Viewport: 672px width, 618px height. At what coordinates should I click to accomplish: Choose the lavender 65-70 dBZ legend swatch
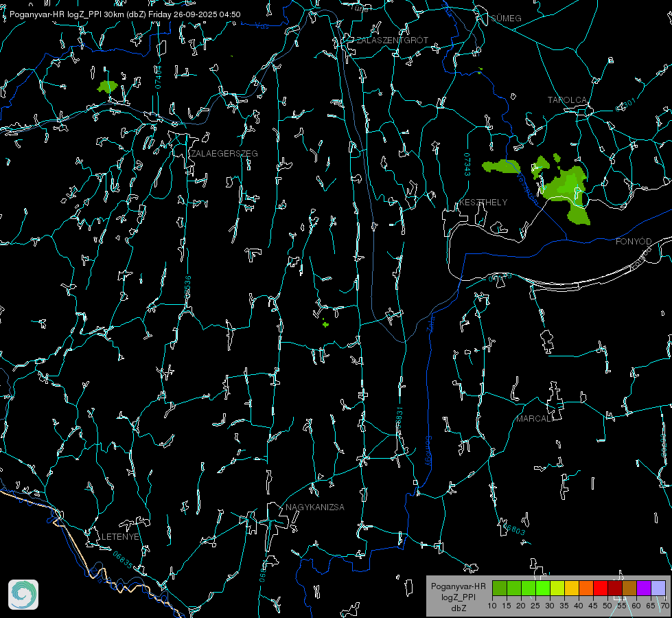pyautogui.click(x=658, y=588)
